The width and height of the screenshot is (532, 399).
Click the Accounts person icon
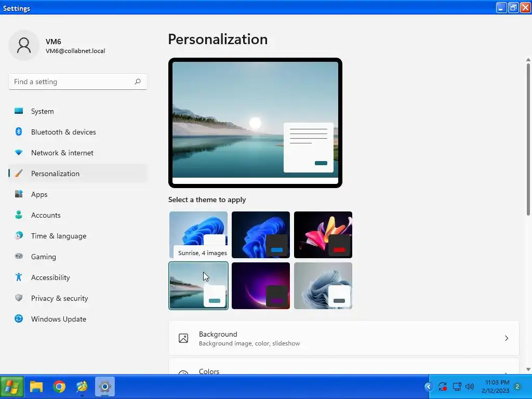[19, 215]
